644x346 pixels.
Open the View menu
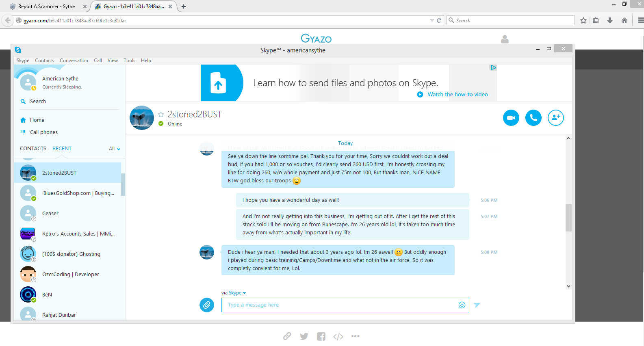tap(113, 61)
